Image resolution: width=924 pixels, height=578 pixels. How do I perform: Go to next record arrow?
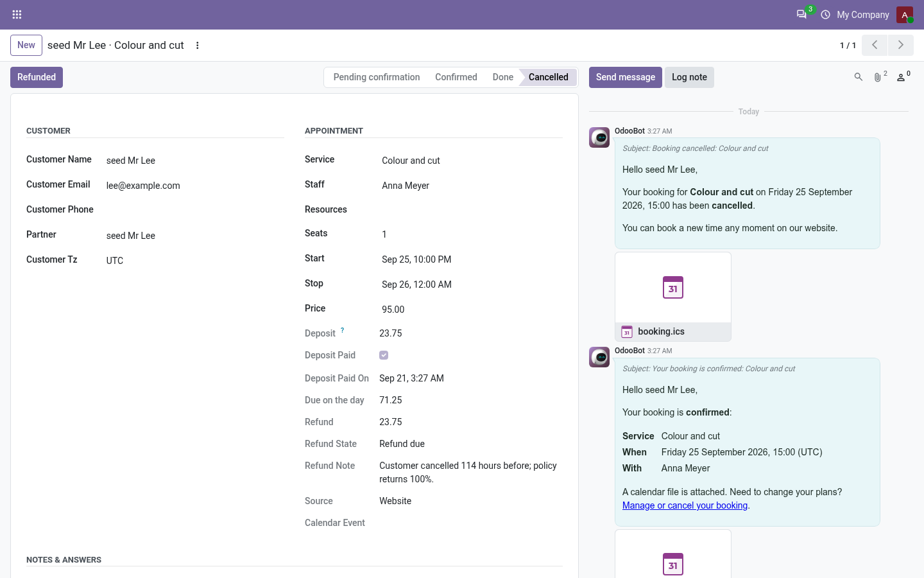click(901, 45)
